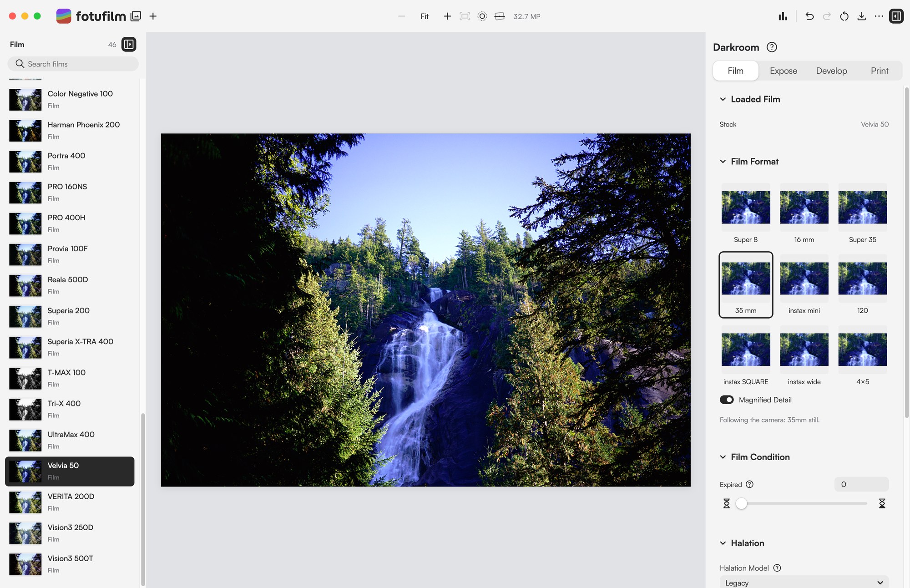Open Darkroom help question mark
910x588 pixels.
(x=772, y=47)
